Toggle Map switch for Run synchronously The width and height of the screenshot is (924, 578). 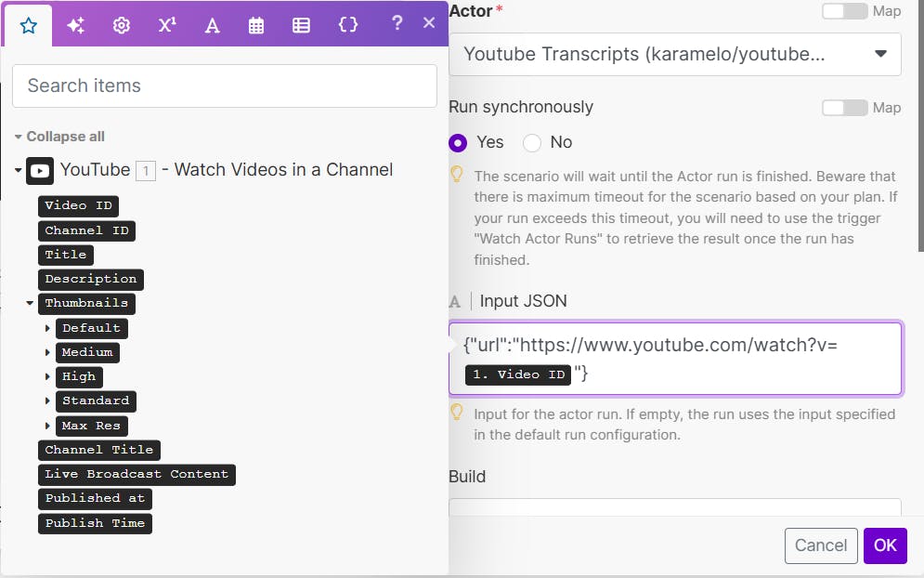[844, 108]
